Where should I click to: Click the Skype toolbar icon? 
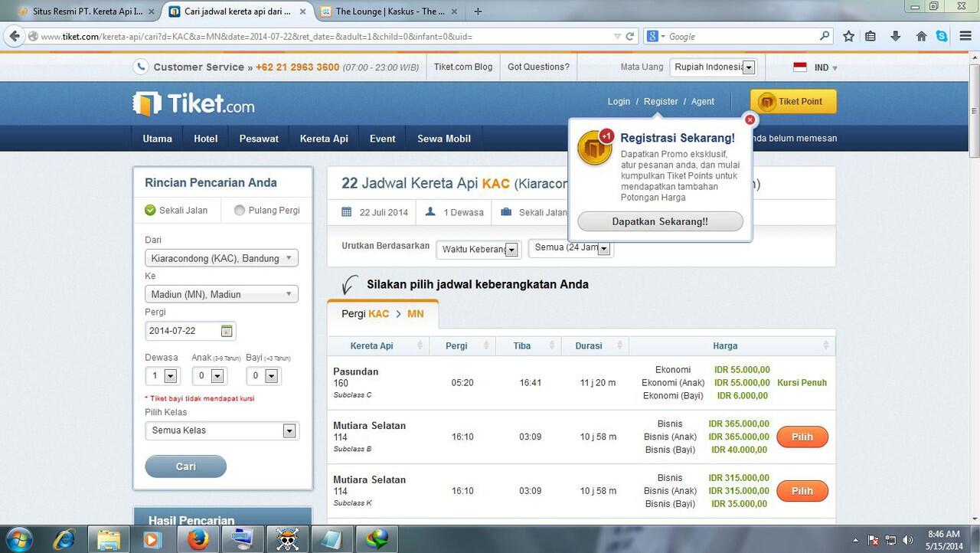click(x=942, y=36)
